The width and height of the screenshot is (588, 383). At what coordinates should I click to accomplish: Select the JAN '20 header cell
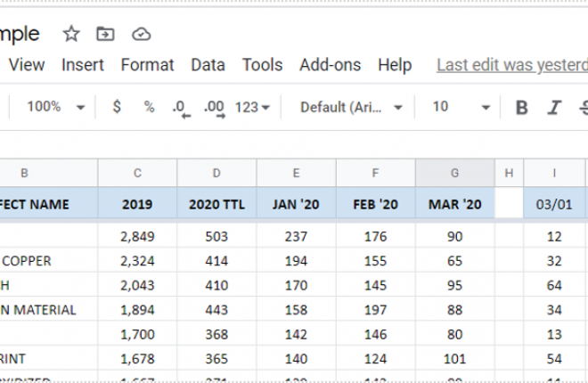point(297,204)
